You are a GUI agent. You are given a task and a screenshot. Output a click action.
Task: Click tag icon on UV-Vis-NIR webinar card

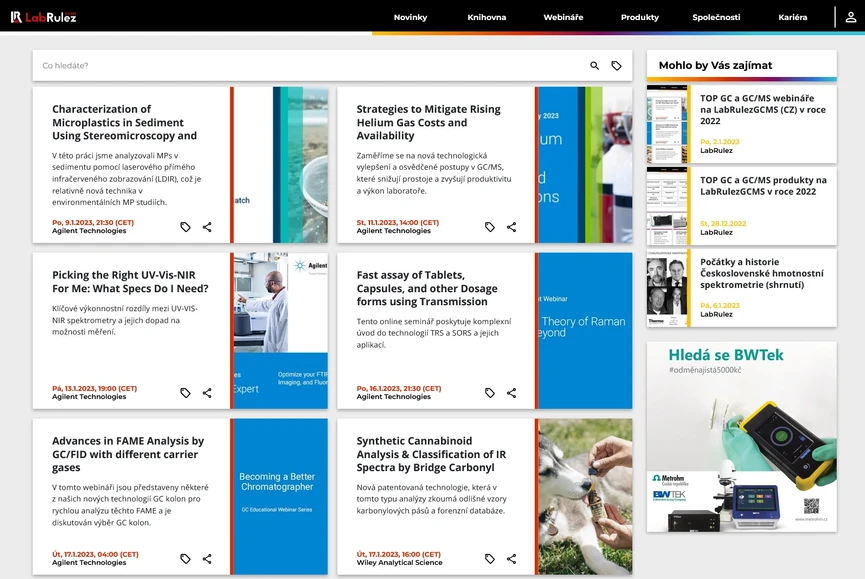tap(185, 393)
